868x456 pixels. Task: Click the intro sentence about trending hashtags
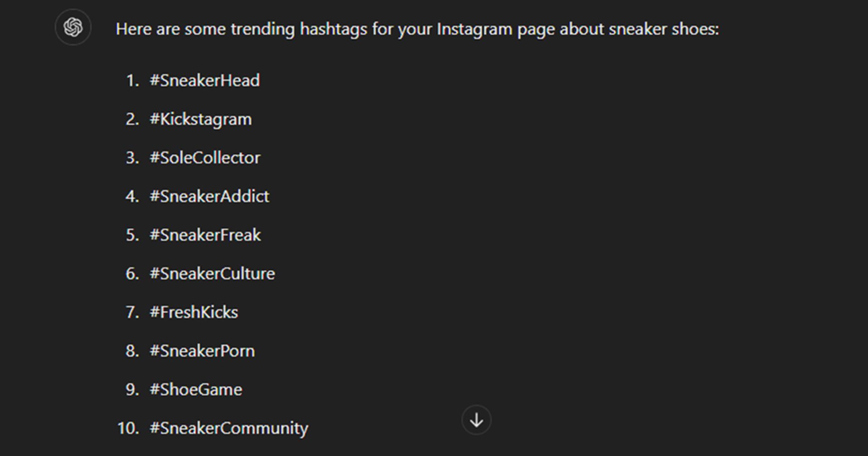(417, 29)
